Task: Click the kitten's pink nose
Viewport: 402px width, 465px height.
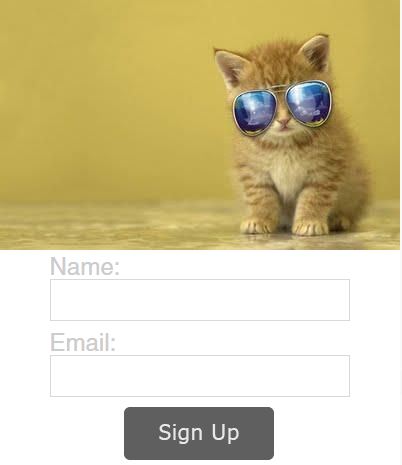Action: coord(284,123)
